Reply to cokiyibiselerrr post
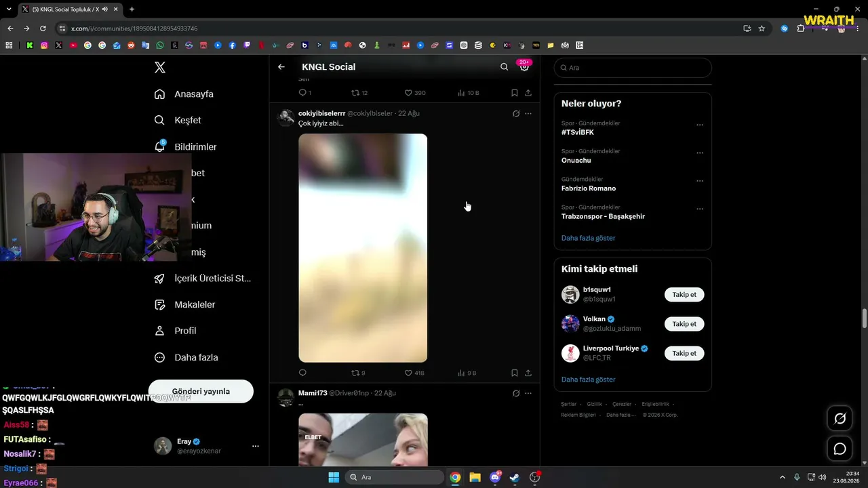The height and width of the screenshot is (488, 868). pyautogui.click(x=302, y=373)
